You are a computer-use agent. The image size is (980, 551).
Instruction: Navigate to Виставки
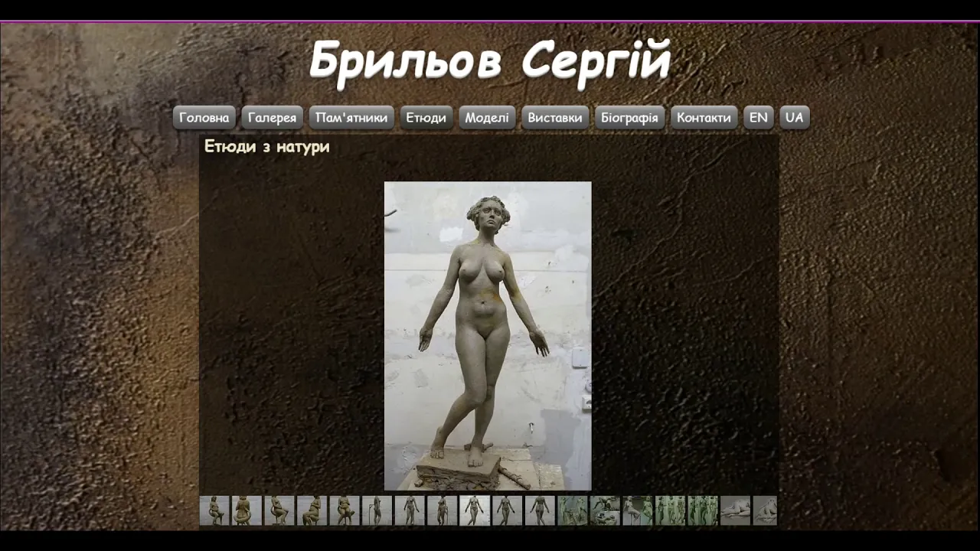click(554, 118)
